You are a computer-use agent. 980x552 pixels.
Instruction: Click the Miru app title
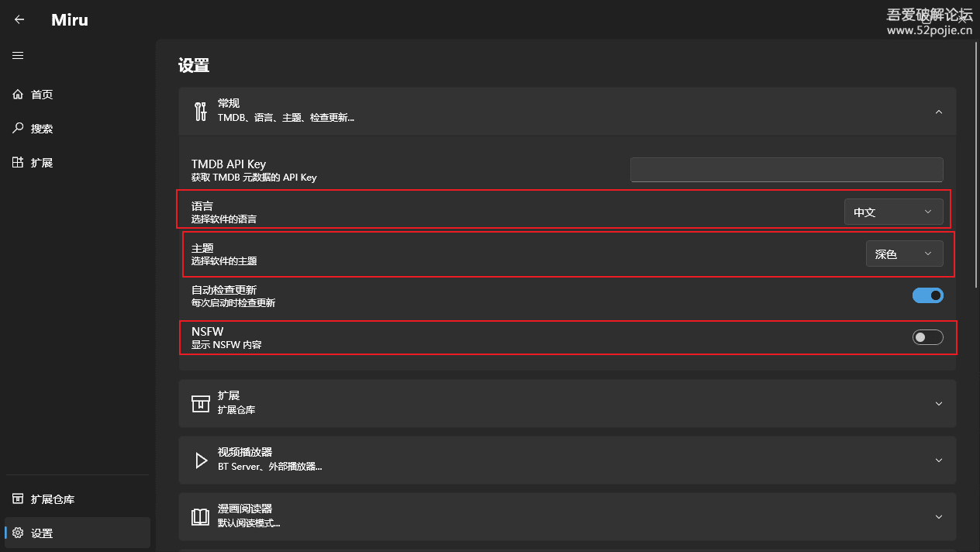70,20
